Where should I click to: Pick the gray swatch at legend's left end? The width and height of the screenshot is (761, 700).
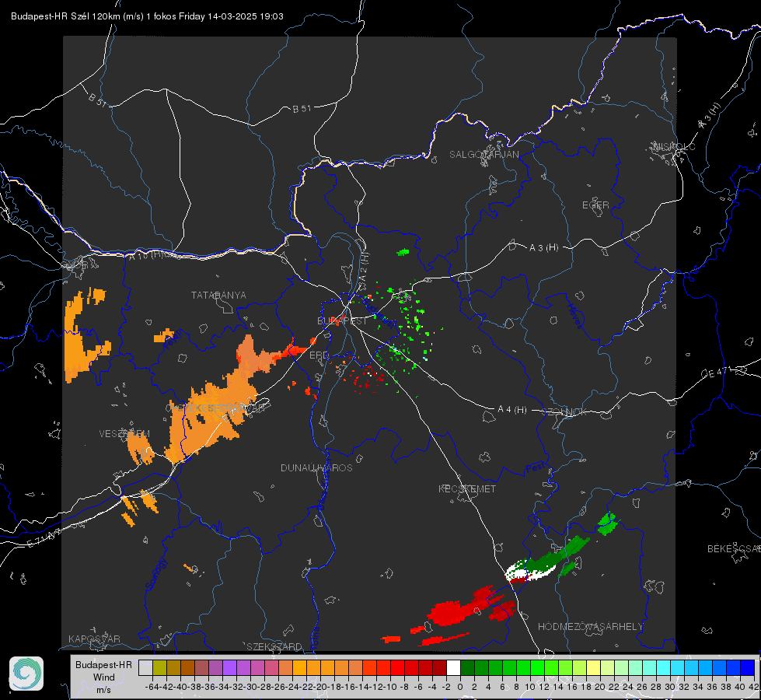pos(145,667)
